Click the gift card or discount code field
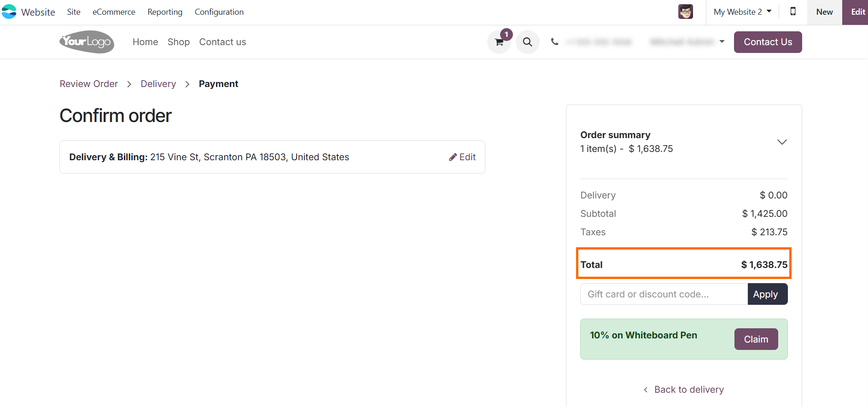The height and width of the screenshot is (407, 868). click(664, 294)
